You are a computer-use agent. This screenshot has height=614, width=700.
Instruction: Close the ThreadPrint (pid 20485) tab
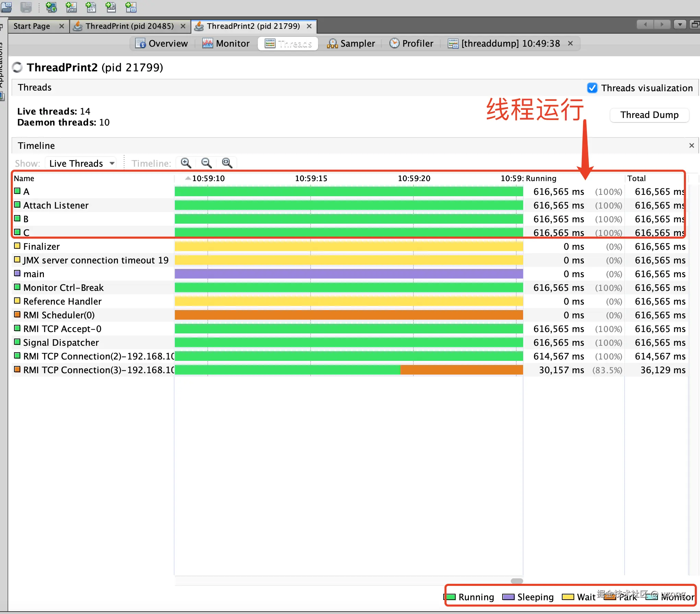tap(183, 26)
